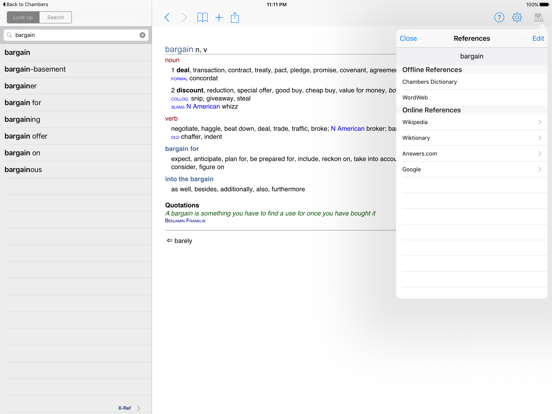Tap the 'chaffer, indent' old synonyms
The width and height of the screenshot is (552, 414).
[x=201, y=137]
